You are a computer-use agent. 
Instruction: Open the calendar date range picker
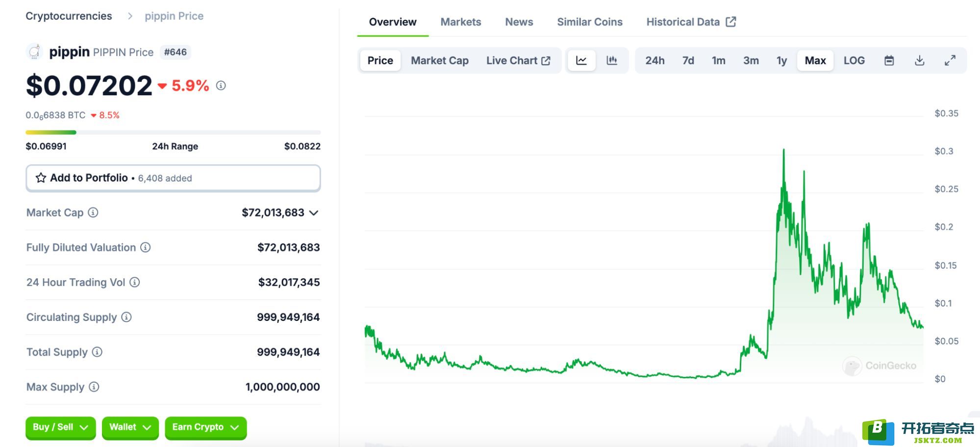889,60
